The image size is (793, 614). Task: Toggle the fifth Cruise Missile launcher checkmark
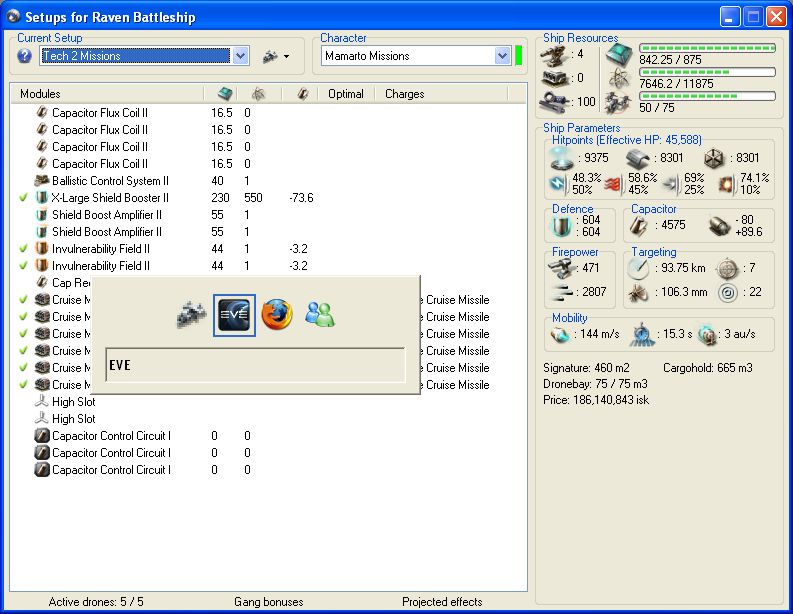click(23, 368)
